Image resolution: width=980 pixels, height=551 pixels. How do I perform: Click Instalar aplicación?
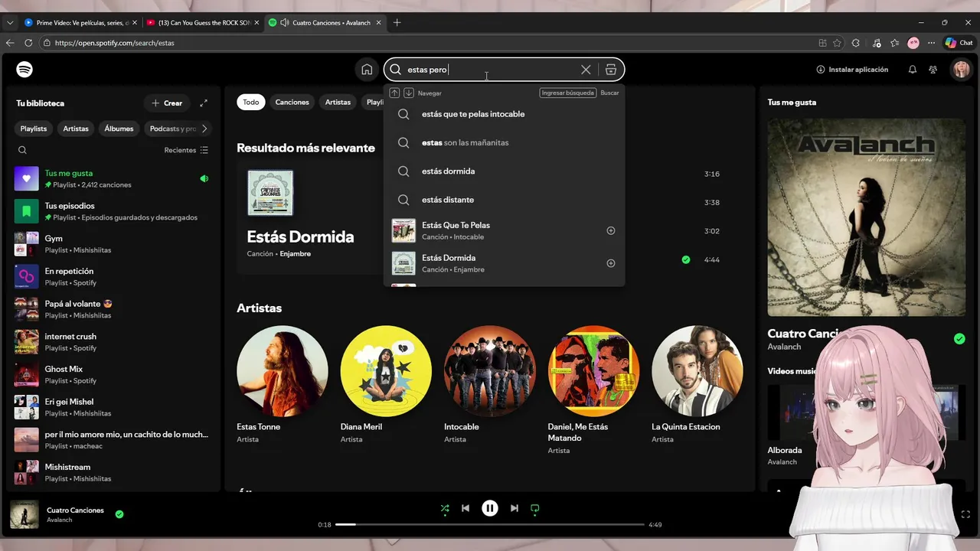[x=852, y=70]
